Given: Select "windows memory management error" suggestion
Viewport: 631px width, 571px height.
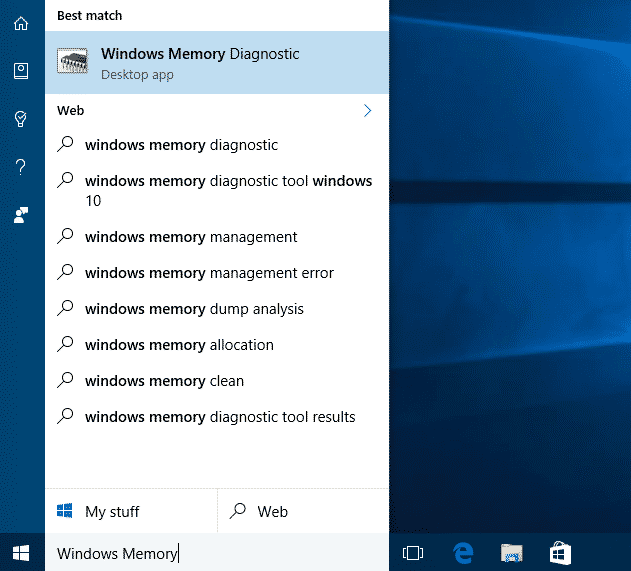Looking at the screenshot, I should coord(217,273).
